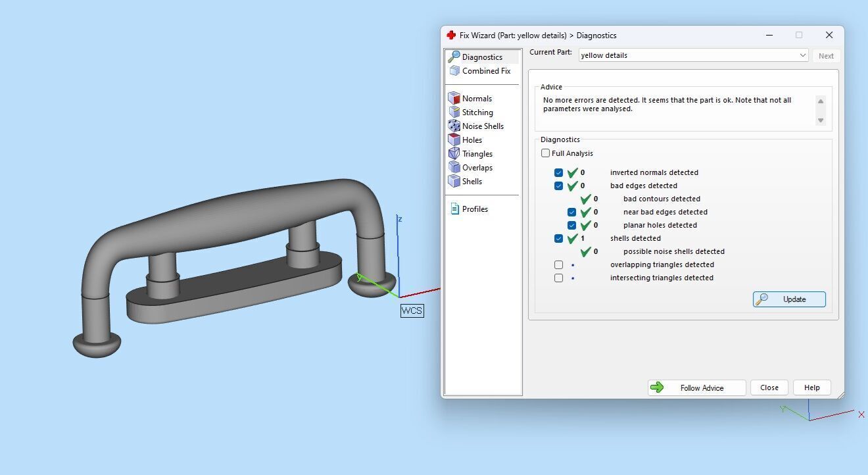Click the Update button

click(789, 299)
